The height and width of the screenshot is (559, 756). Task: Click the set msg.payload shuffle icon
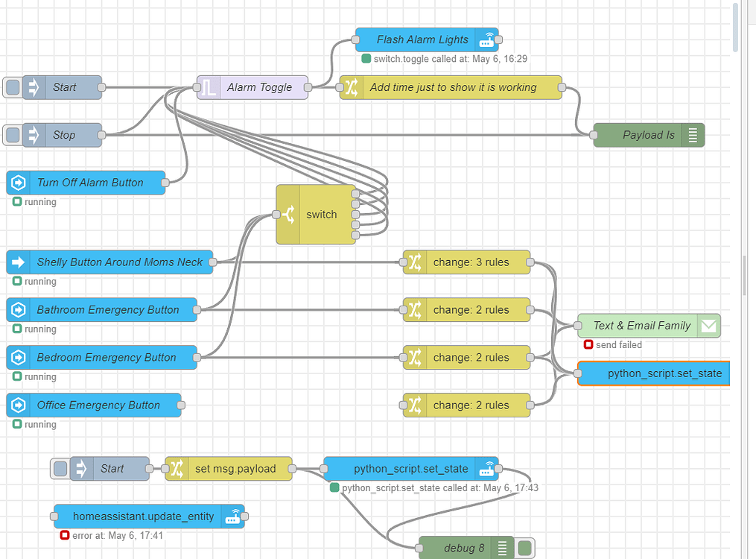pos(177,469)
